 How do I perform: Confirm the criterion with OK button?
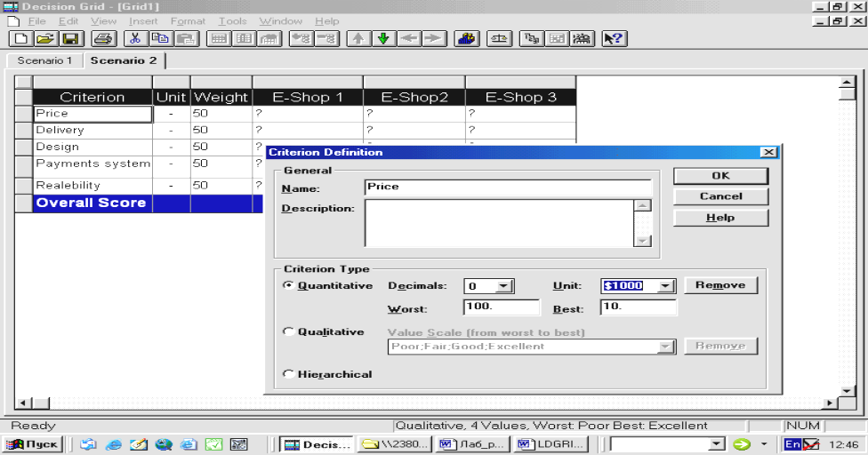pos(720,176)
